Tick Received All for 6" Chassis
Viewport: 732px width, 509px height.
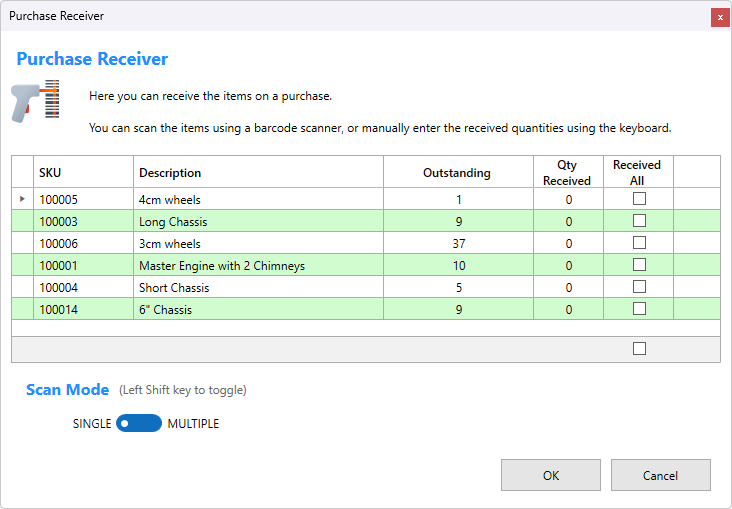tap(639, 309)
